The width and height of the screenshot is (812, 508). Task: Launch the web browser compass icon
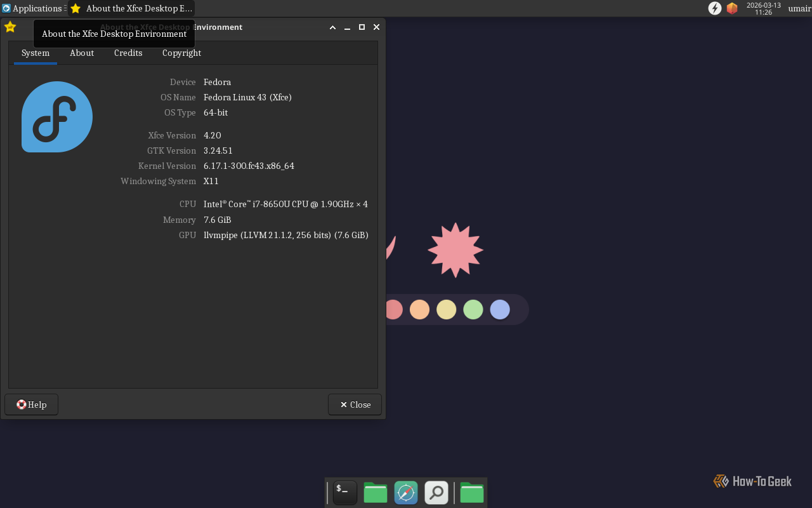coord(406,493)
